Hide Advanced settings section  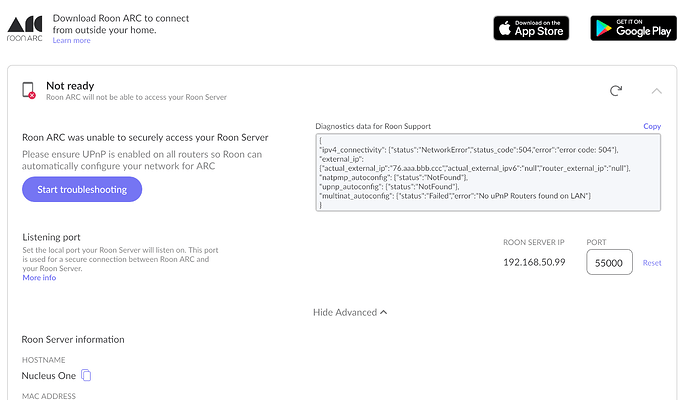tap(350, 312)
